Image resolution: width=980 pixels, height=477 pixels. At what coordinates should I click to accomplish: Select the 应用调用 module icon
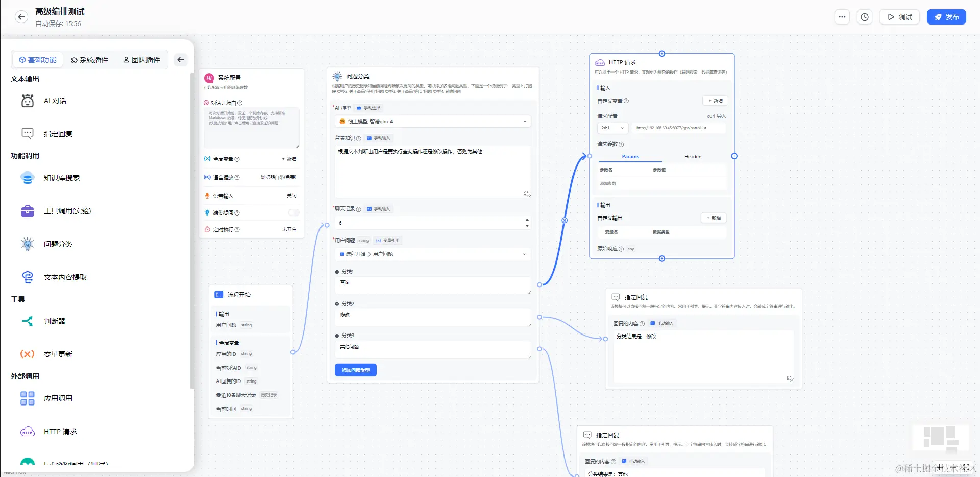pos(28,398)
